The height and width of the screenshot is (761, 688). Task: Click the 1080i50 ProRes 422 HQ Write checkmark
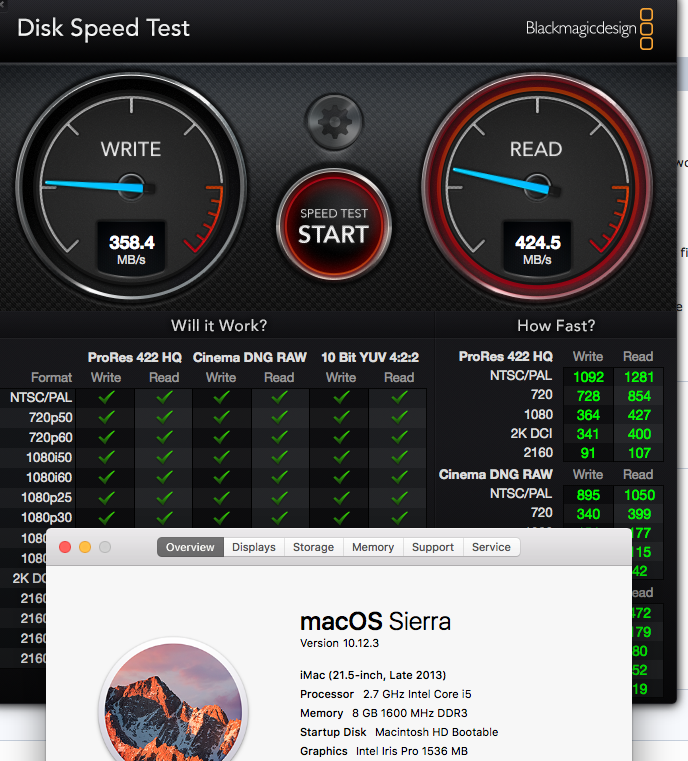106,457
